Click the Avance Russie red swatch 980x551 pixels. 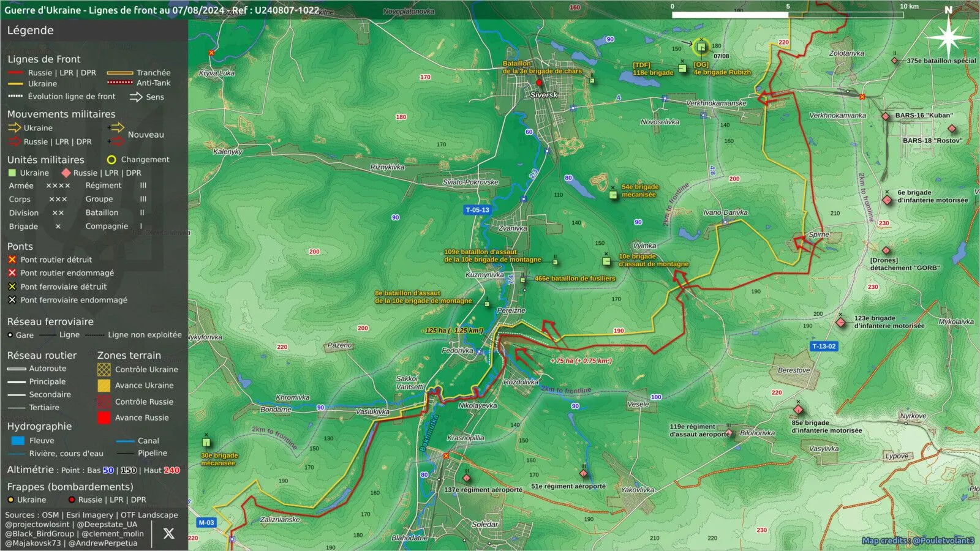104,418
